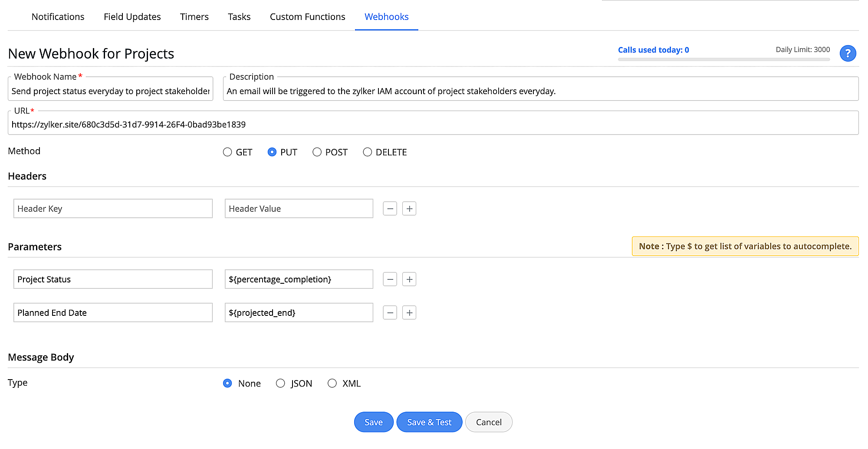Switch to the Timers tab

(194, 16)
